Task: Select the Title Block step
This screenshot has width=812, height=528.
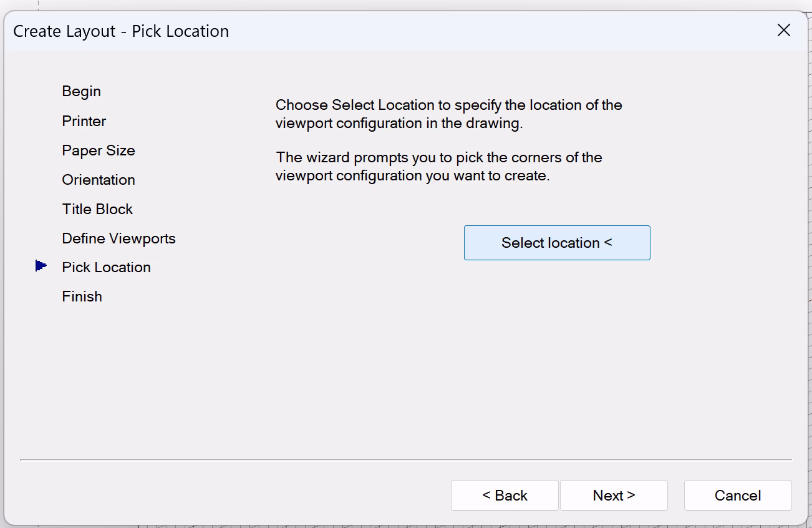Action: click(97, 209)
